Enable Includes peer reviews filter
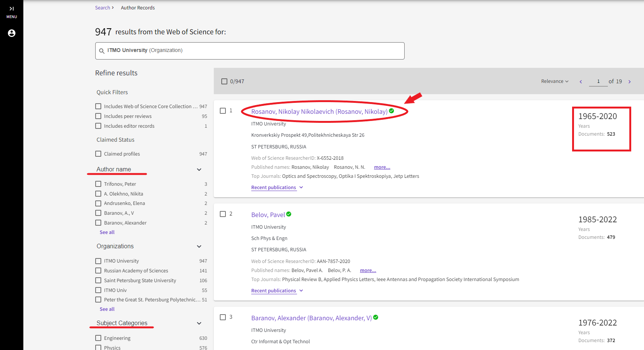 (x=98, y=116)
